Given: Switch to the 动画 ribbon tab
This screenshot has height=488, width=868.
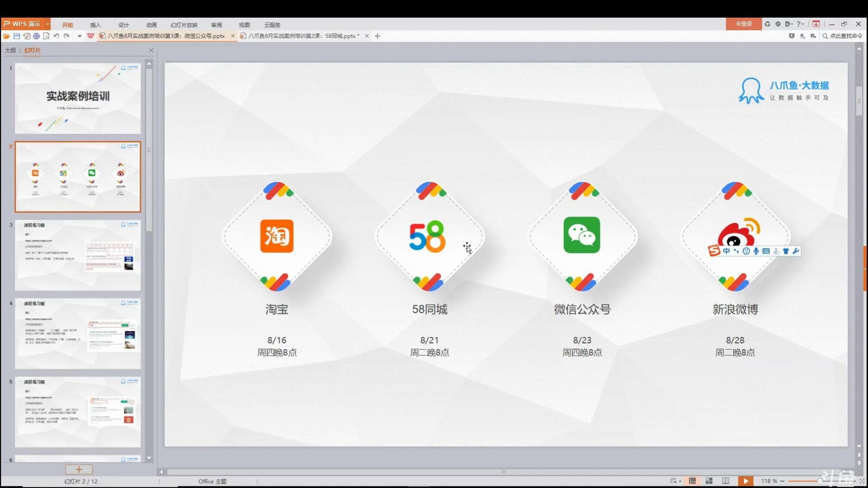Looking at the screenshot, I should coord(151,25).
